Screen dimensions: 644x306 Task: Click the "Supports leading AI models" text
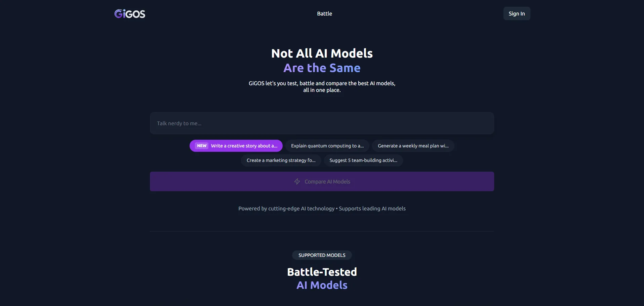(x=372, y=209)
